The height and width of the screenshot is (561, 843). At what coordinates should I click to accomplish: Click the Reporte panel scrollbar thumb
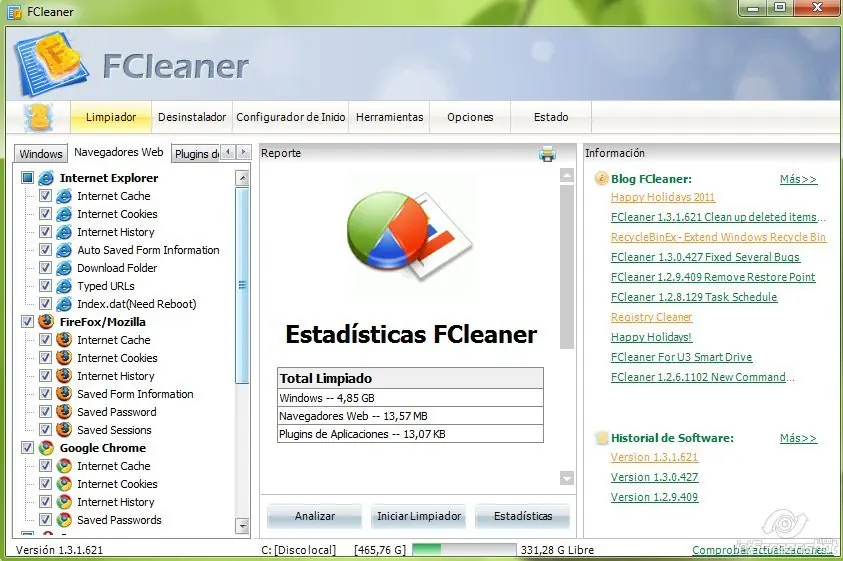567,267
